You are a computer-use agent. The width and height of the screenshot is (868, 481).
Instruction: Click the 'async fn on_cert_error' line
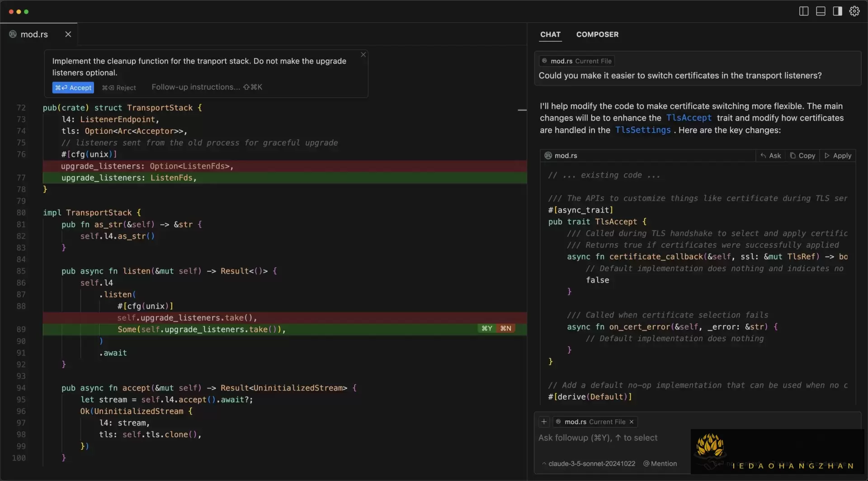click(x=672, y=326)
